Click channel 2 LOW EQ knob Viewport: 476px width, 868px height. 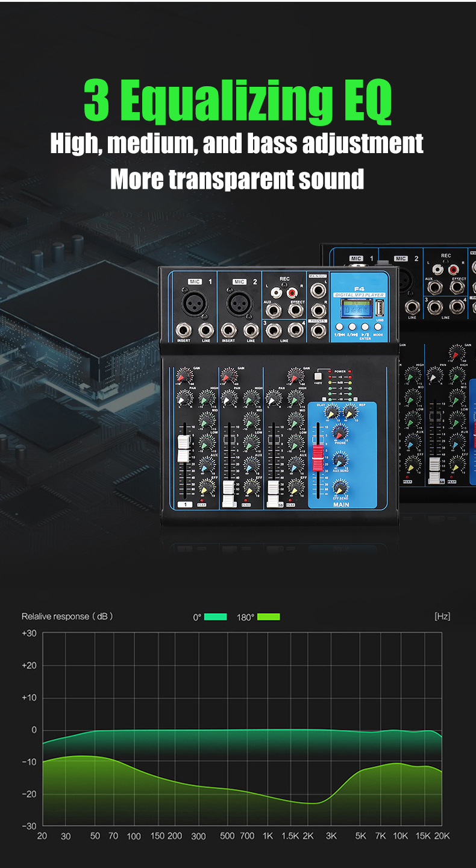tap(251, 442)
